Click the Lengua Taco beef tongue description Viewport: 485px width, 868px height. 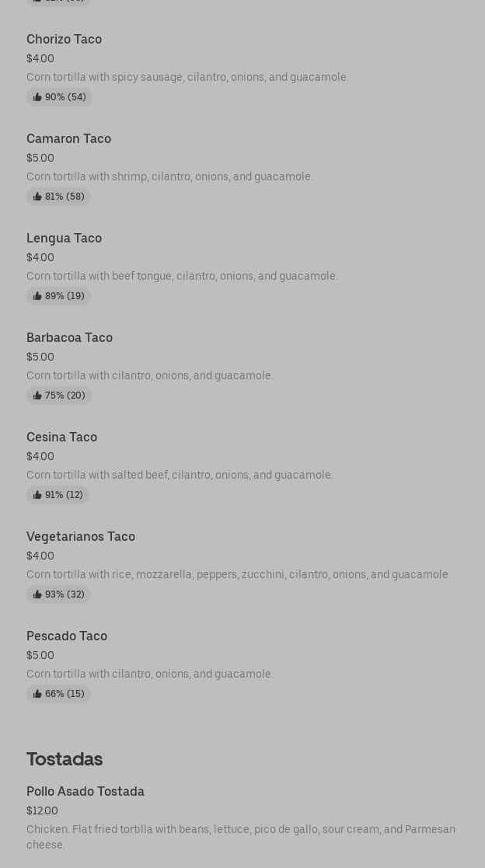click(x=182, y=276)
